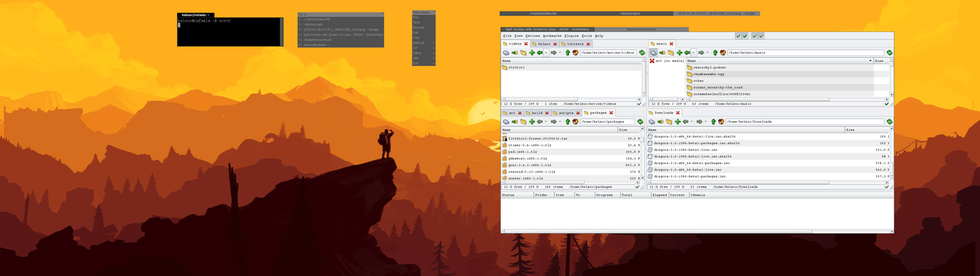Open back history dropdown in videos panel

click(546, 53)
